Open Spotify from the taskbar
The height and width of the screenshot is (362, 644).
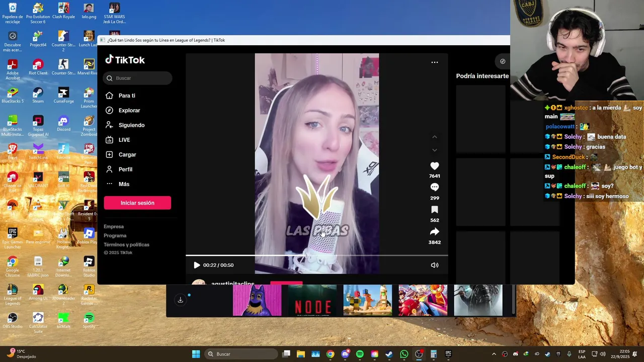[360, 354]
